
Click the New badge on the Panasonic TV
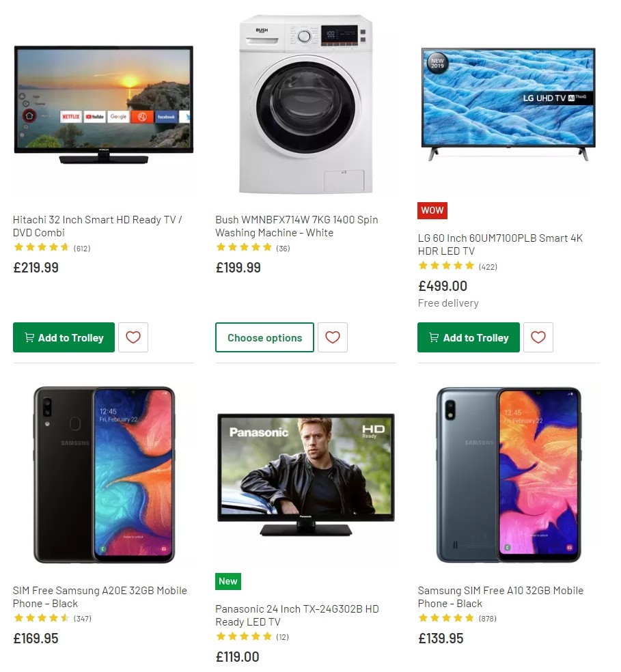pos(227,581)
